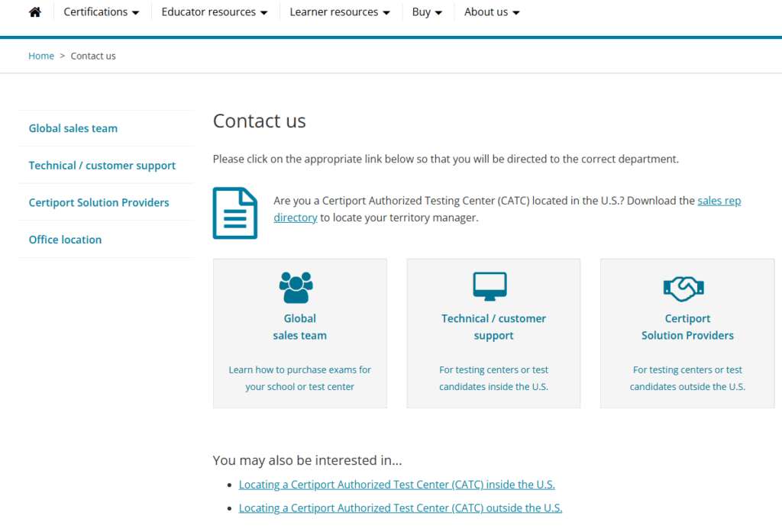The height and width of the screenshot is (532, 782).
Task: Open the Global sales team card heading
Action: tap(299, 327)
